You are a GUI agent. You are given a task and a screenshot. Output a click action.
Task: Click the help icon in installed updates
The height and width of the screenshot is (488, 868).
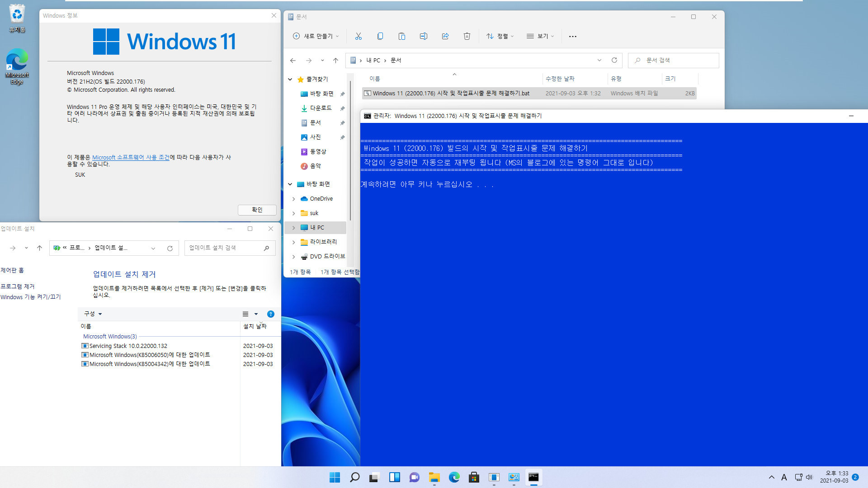click(271, 314)
